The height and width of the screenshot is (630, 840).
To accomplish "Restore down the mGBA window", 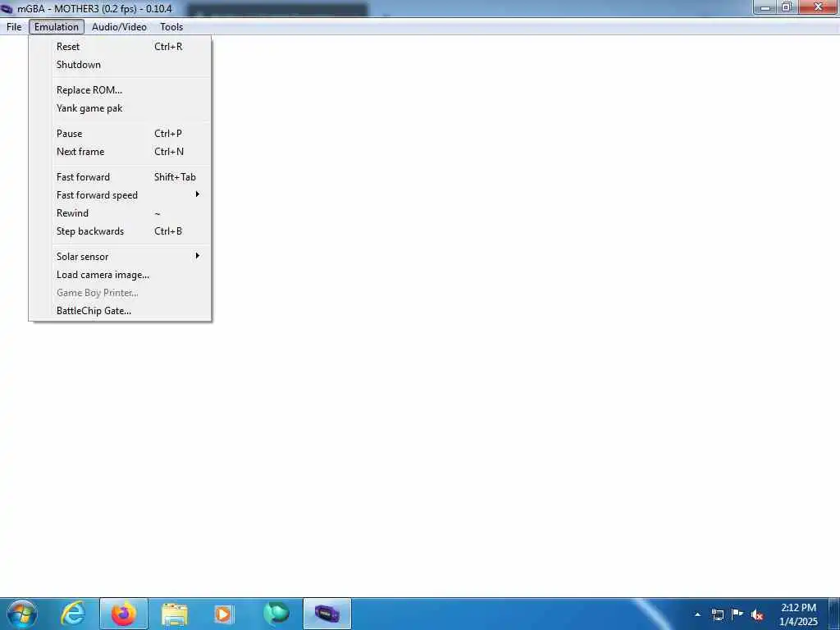I will (787, 7).
